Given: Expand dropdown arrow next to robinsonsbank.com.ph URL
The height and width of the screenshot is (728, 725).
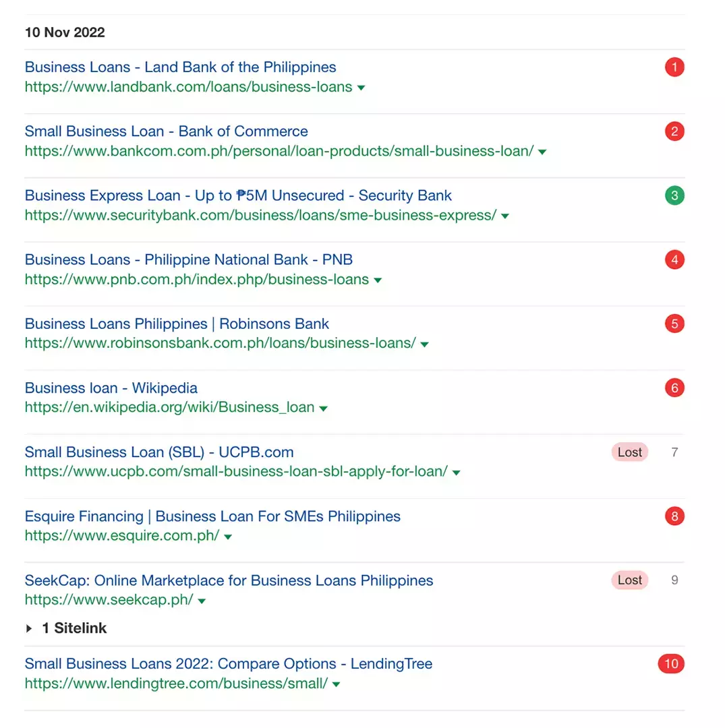Looking at the screenshot, I should pos(424,344).
